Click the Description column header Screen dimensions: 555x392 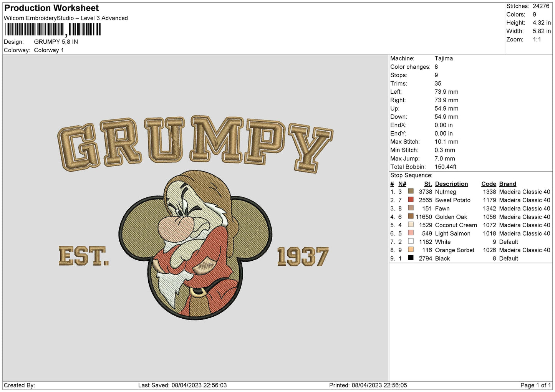tap(451, 184)
